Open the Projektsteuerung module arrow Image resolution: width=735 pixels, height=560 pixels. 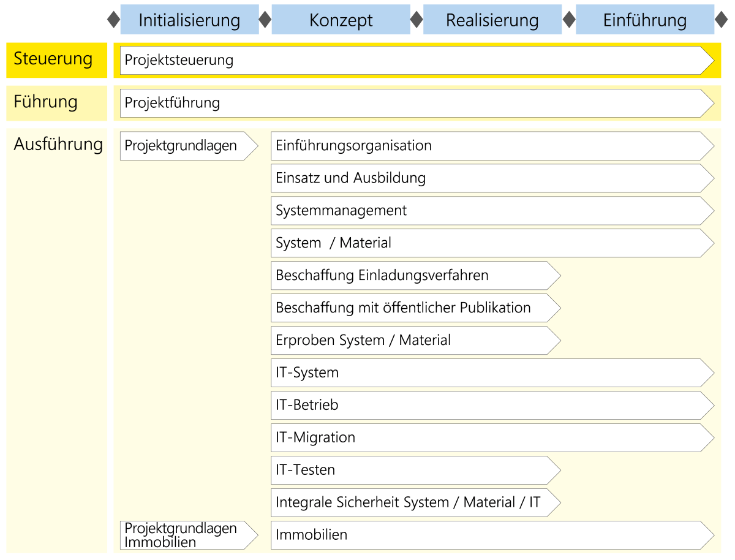(x=417, y=60)
